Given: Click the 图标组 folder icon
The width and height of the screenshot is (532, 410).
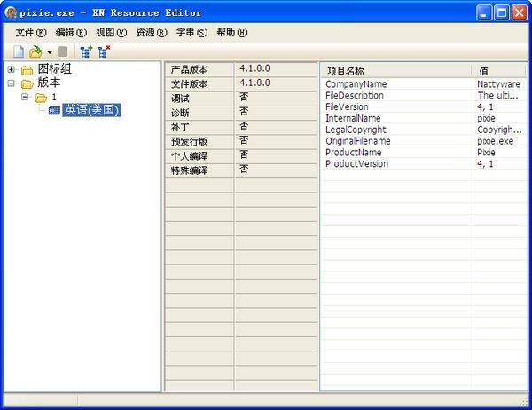Looking at the screenshot, I should 27,70.
